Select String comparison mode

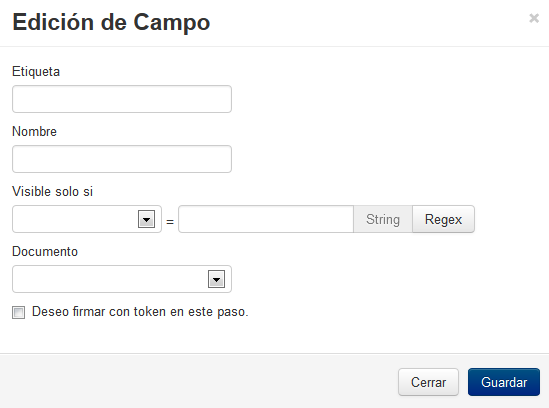click(383, 219)
